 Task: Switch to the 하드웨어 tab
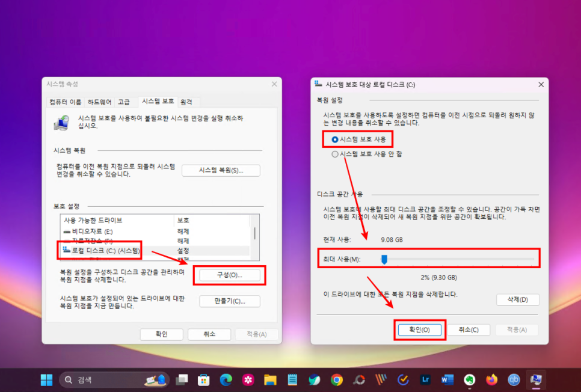tap(99, 102)
